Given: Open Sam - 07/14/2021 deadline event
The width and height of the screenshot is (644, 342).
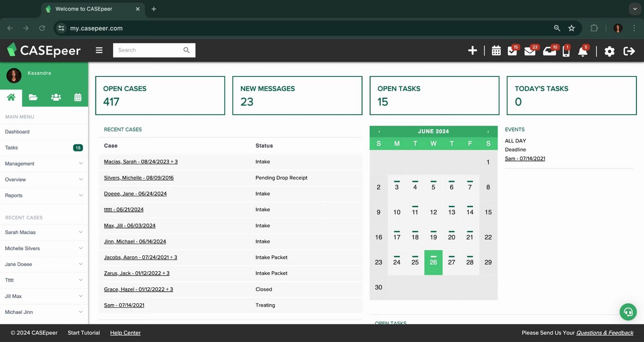Looking at the screenshot, I should [x=525, y=159].
